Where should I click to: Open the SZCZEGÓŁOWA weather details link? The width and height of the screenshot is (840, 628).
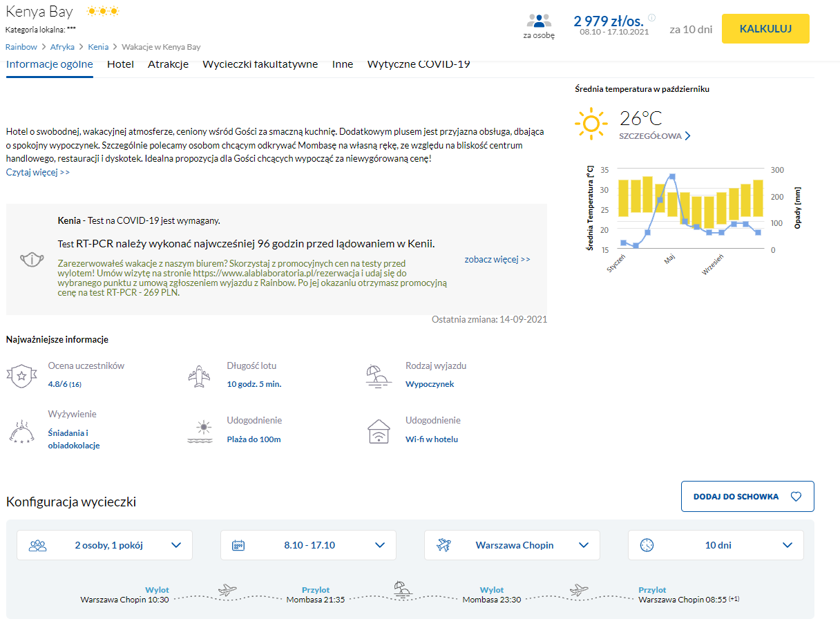655,136
